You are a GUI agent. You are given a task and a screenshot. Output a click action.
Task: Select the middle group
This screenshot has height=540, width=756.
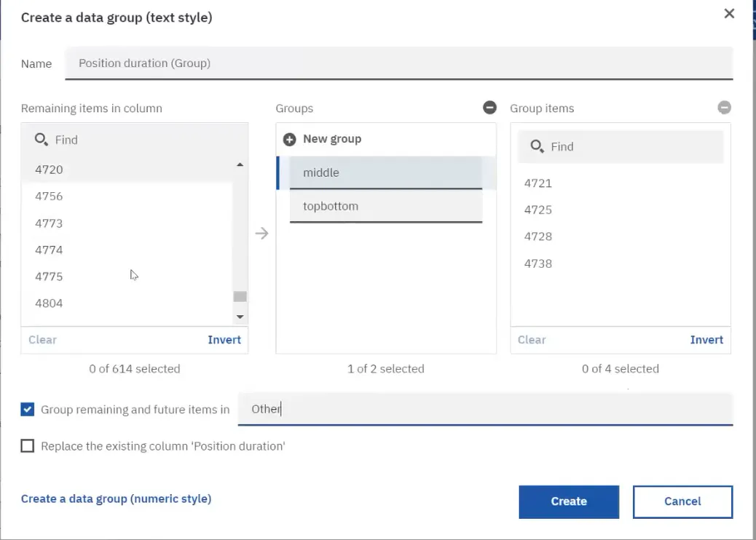pos(386,173)
